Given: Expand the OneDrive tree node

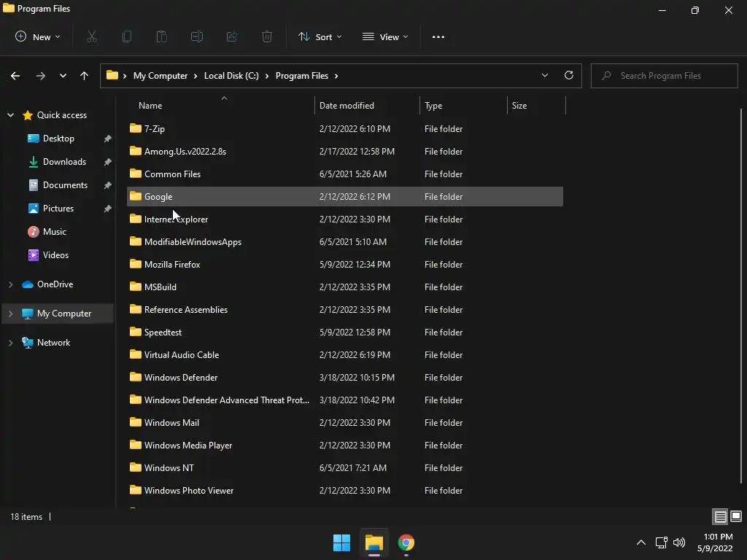Looking at the screenshot, I should tap(10, 284).
